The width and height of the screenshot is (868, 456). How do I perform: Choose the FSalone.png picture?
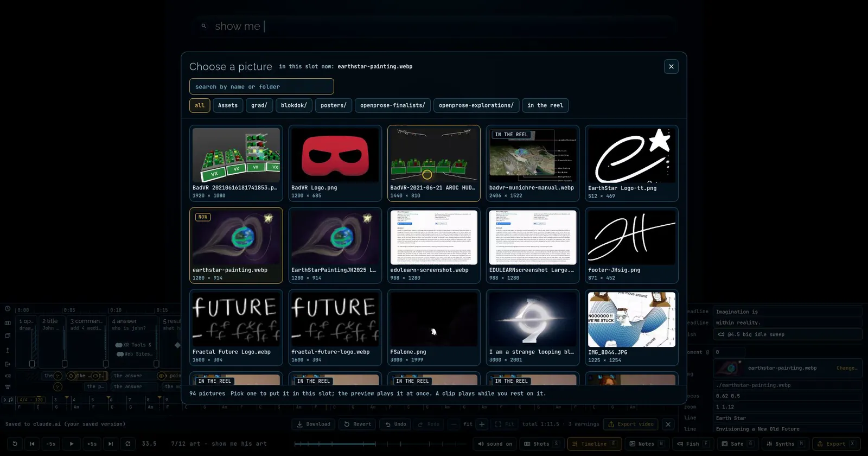tap(434, 327)
